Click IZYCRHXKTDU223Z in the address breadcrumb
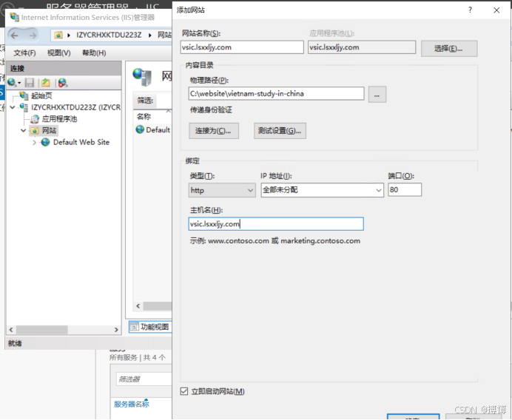The image size is (512, 420). (109, 35)
